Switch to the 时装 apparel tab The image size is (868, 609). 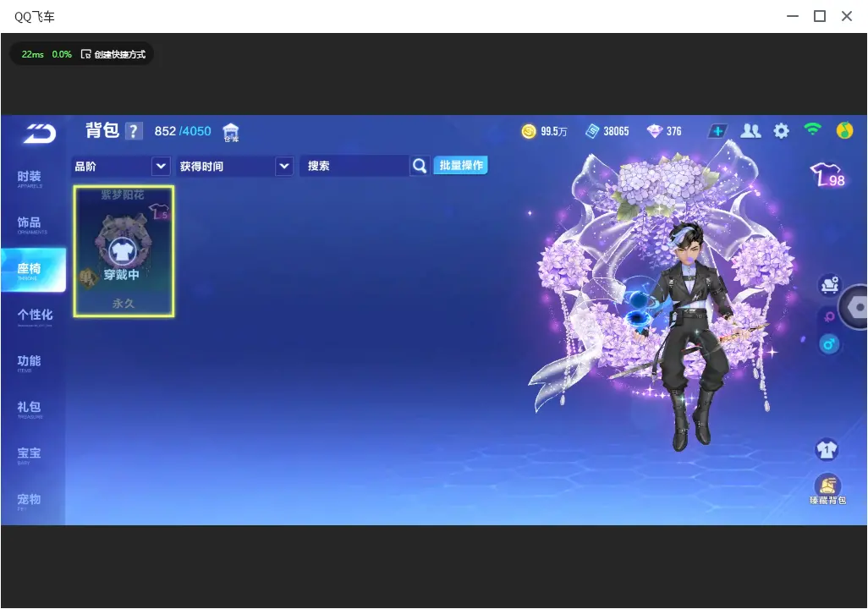pos(30,178)
